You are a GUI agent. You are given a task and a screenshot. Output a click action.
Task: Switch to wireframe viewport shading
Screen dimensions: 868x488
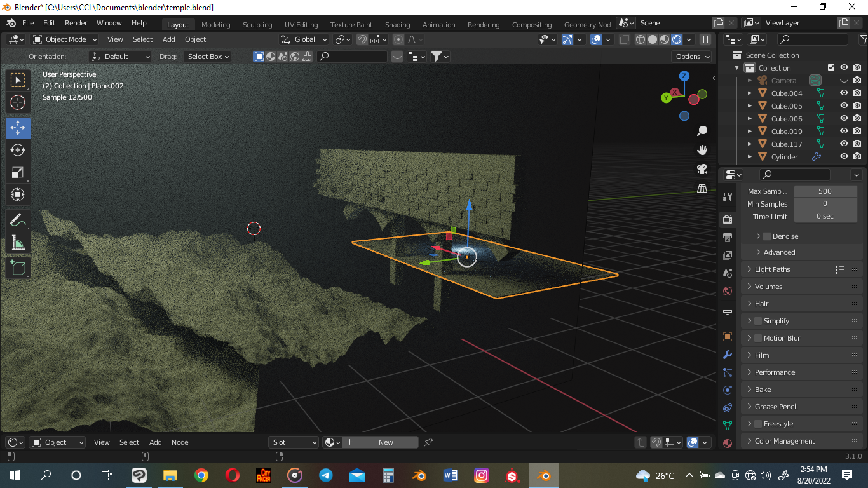[641, 39]
